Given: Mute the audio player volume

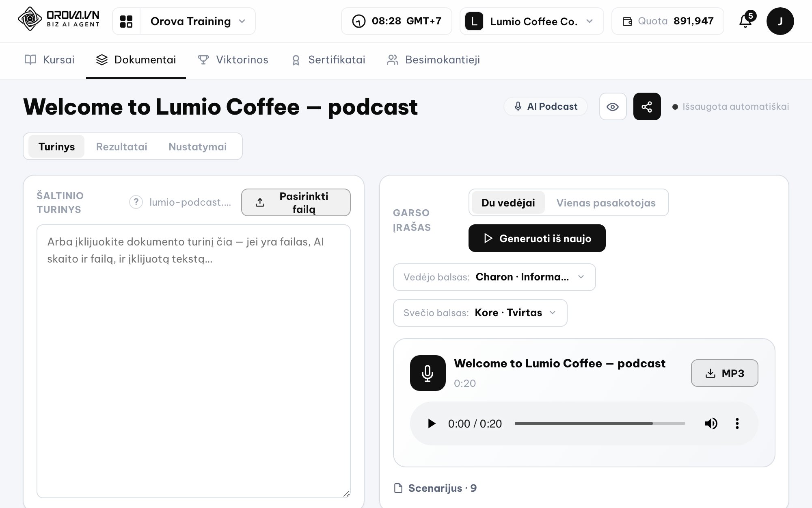Looking at the screenshot, I should click(x=711, y=423).
